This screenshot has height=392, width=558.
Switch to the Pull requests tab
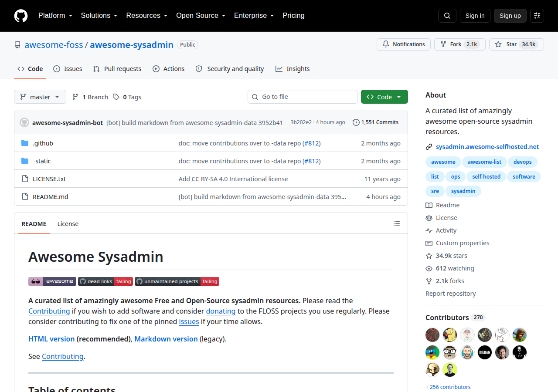(117, 69)
